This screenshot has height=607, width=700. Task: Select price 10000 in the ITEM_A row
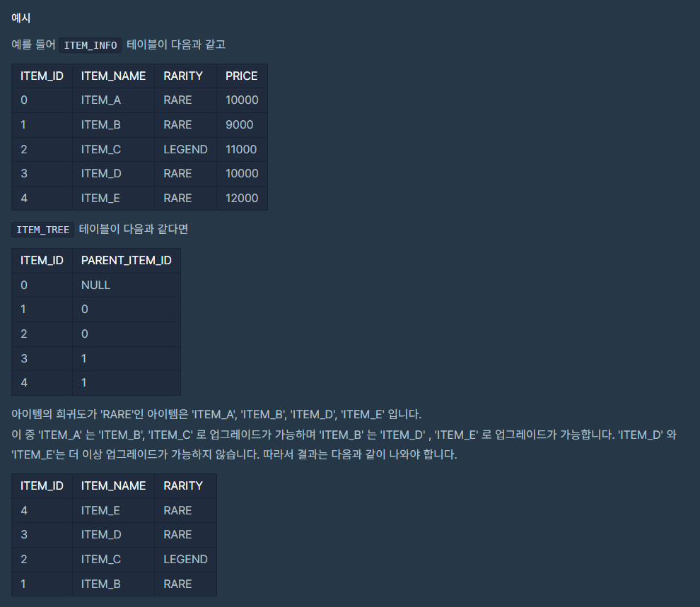(x=242, y=100)
